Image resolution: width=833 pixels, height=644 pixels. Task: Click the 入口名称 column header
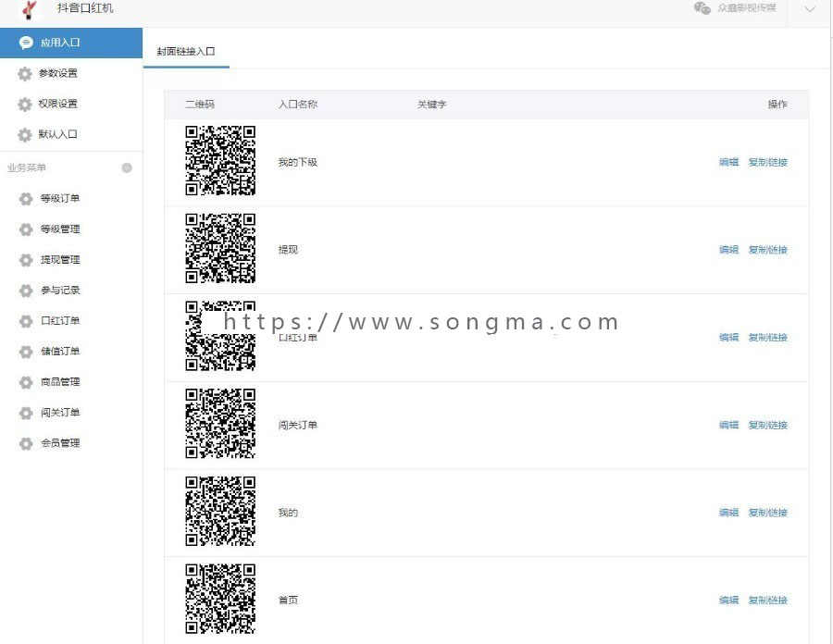[x=298, y=104]
